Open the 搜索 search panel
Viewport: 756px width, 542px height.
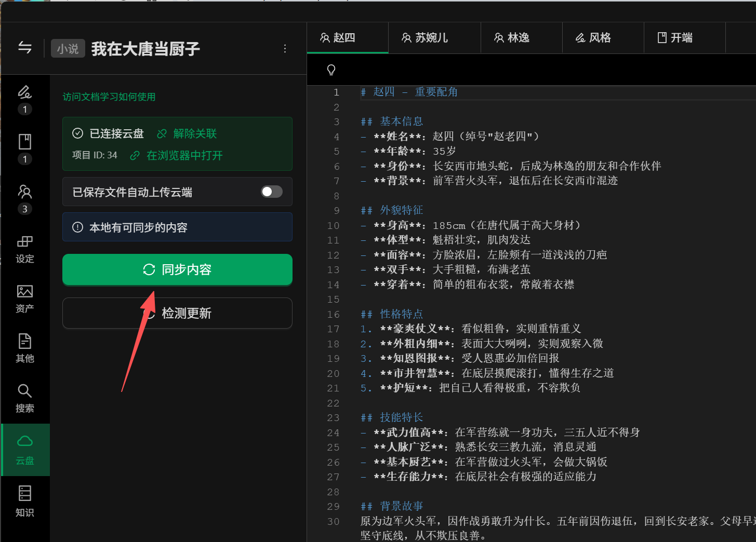pyautogui.click(x=25, y=398)
